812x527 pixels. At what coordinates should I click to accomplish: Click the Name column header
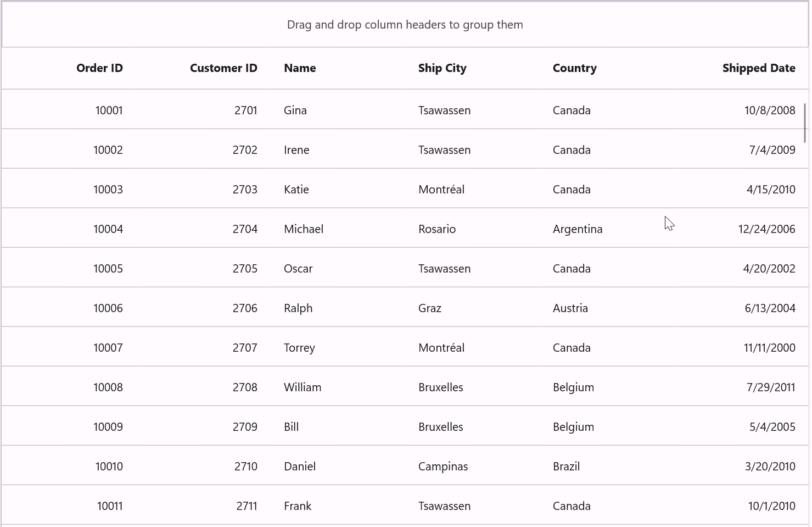pos(300,68)
